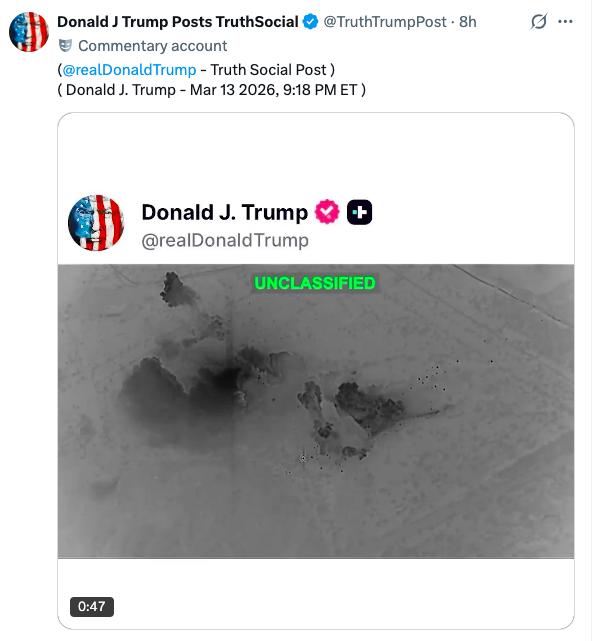Click the Mar 13 2026 date text line
Viewport: 611px width, 641px height.
[x=211, y=89]
